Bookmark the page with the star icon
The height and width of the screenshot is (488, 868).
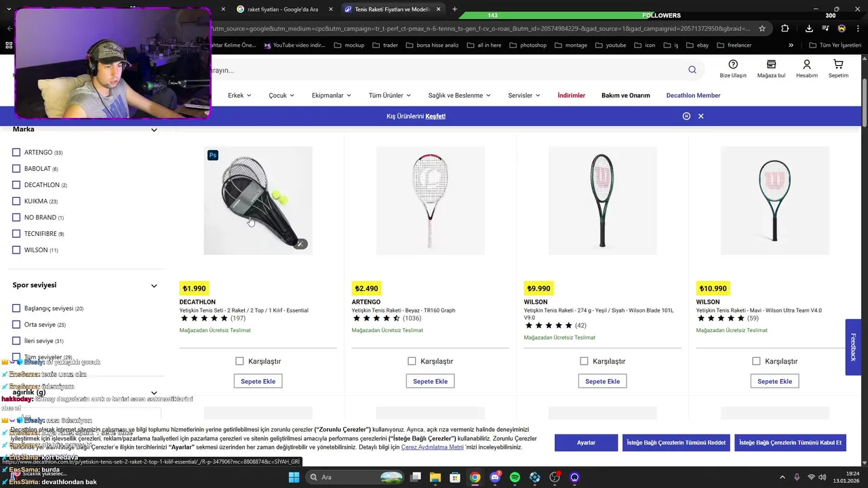(762, 28)
